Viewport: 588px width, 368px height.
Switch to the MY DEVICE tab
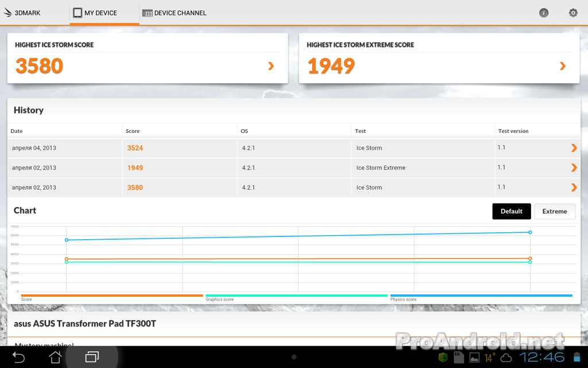click(x=105, y=13)
